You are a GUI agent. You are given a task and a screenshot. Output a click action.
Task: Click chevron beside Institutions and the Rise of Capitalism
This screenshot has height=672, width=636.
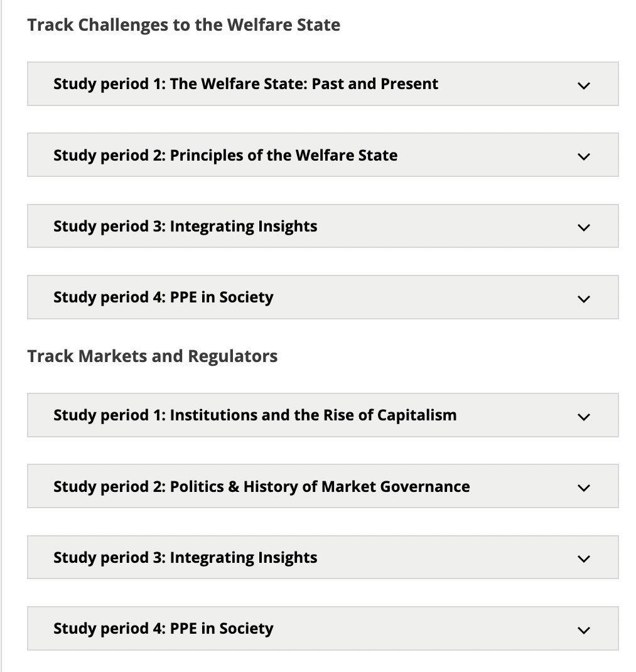click(x=584, y=417)
